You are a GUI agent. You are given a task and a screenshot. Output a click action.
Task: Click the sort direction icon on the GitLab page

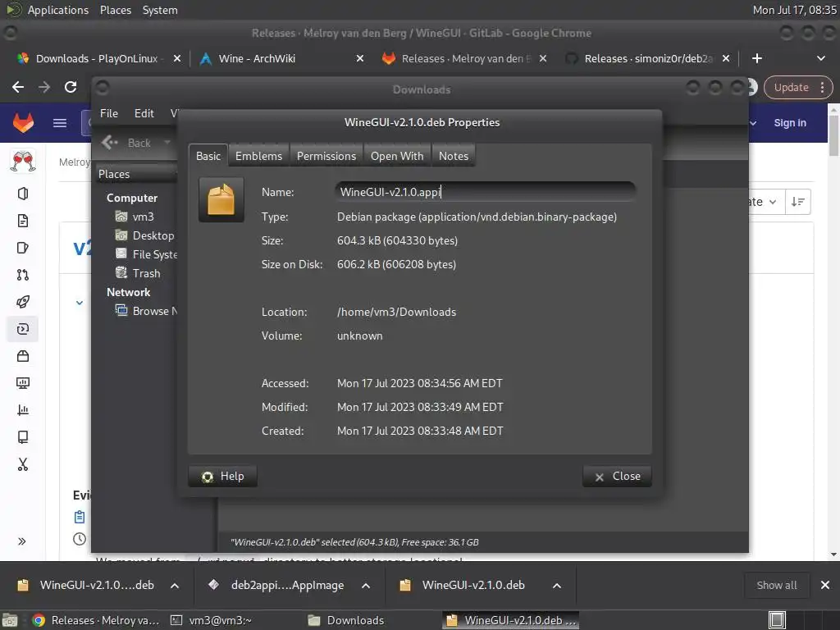coord(797,202)
